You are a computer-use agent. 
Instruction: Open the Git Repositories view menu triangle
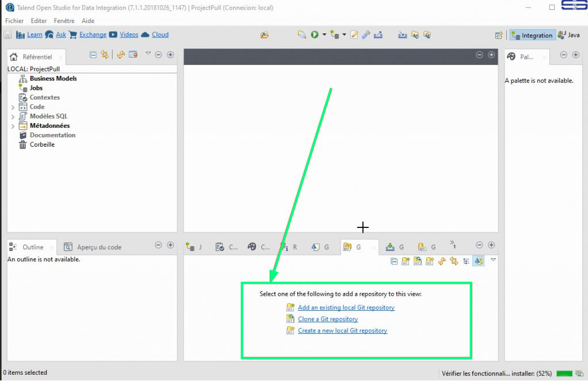coord(494,260)
